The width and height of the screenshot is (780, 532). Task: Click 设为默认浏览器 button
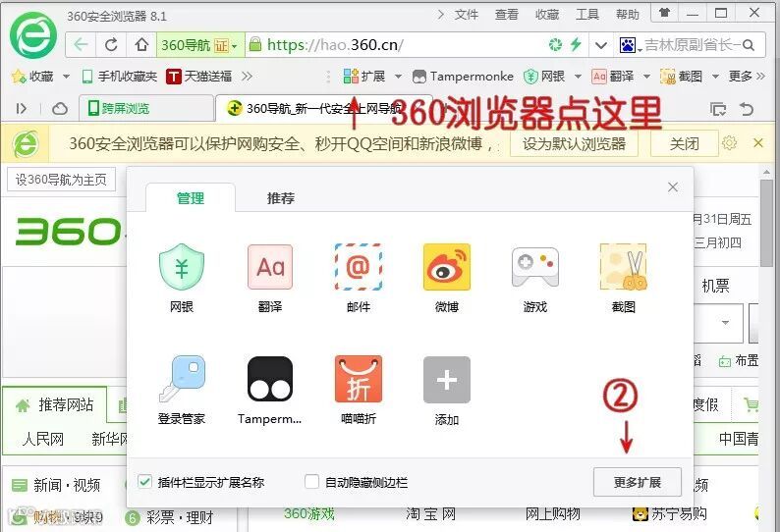tap(574, 143)
